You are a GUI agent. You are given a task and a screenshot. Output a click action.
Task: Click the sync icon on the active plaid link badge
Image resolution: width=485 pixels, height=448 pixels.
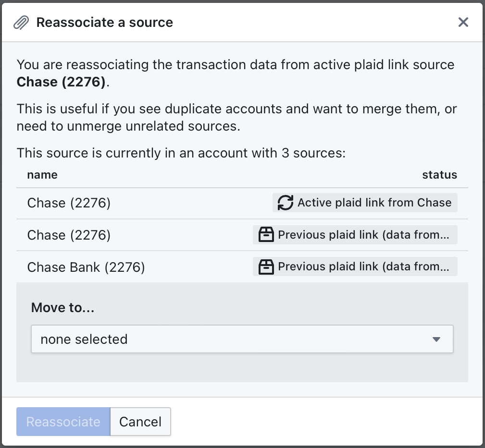click(x=285, y=203)
